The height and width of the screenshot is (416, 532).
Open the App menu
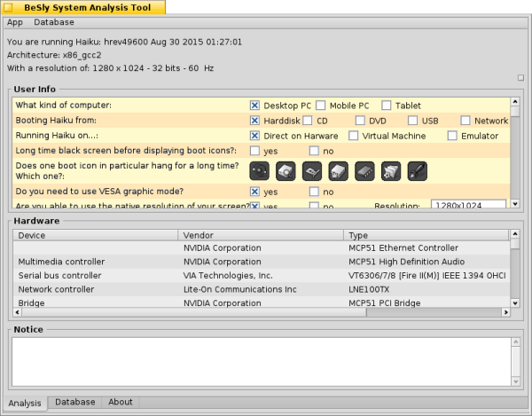[15, 22]
